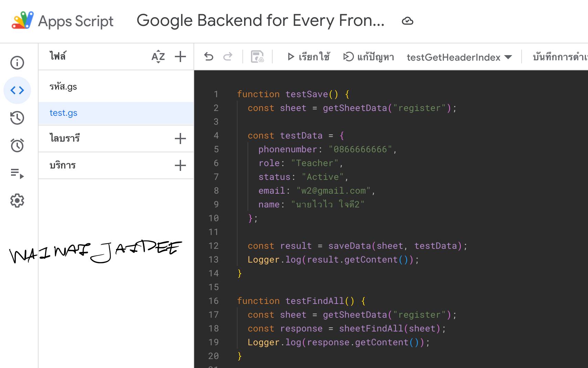Run the selected function (เรียกใช้)
The width and height of the screenshot is (588, 368).
pos(308,57)
